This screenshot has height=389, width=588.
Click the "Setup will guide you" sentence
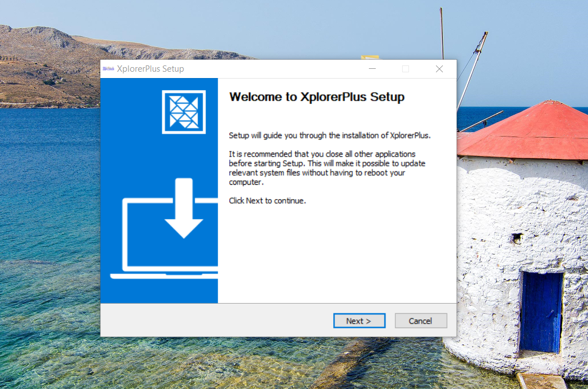pos(329,136)
